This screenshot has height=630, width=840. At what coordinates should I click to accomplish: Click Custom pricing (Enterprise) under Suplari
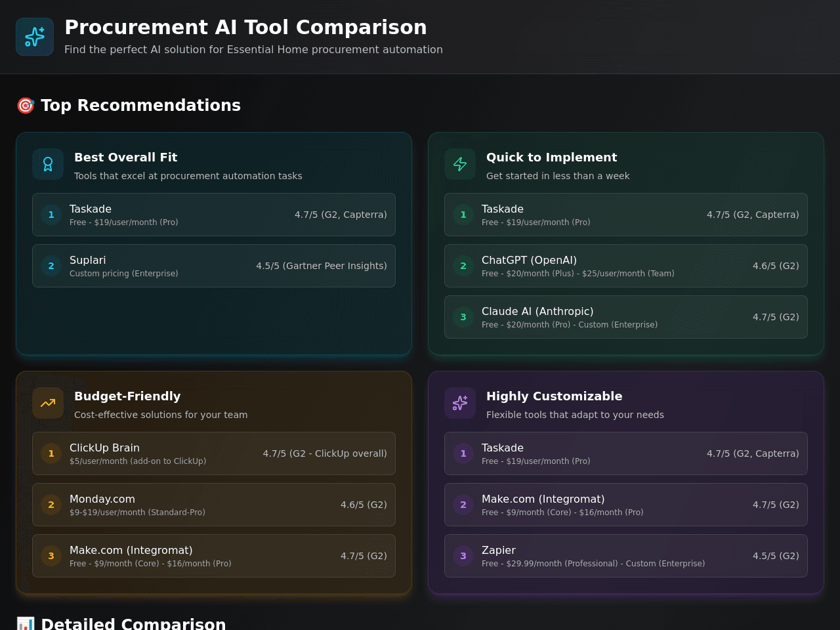pyautogui.click(x=124, y=274)
